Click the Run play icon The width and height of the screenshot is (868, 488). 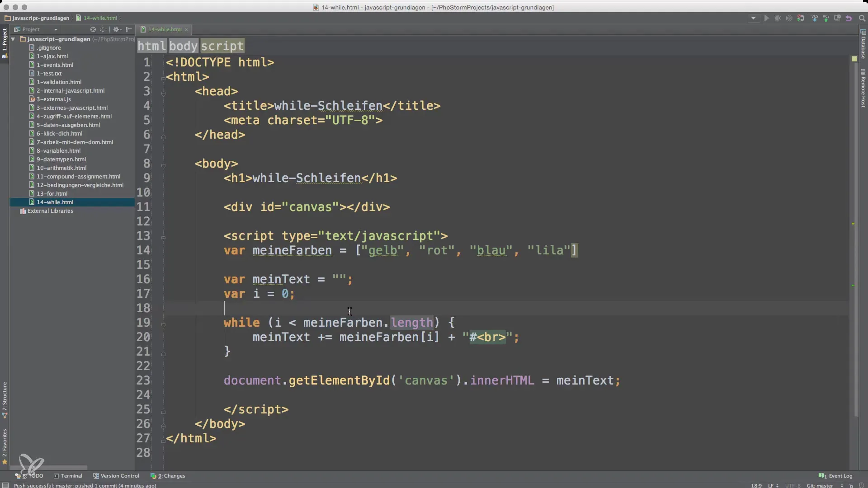[x=766, y=19]
